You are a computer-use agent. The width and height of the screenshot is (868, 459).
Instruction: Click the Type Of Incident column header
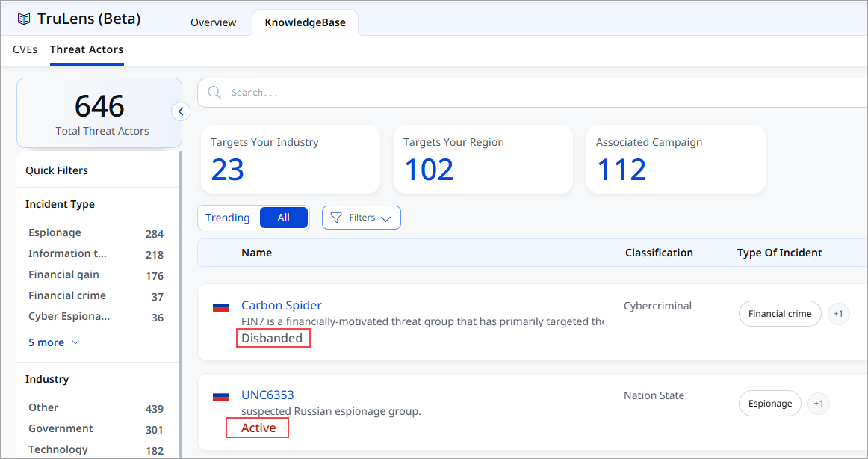coord(779,253)
